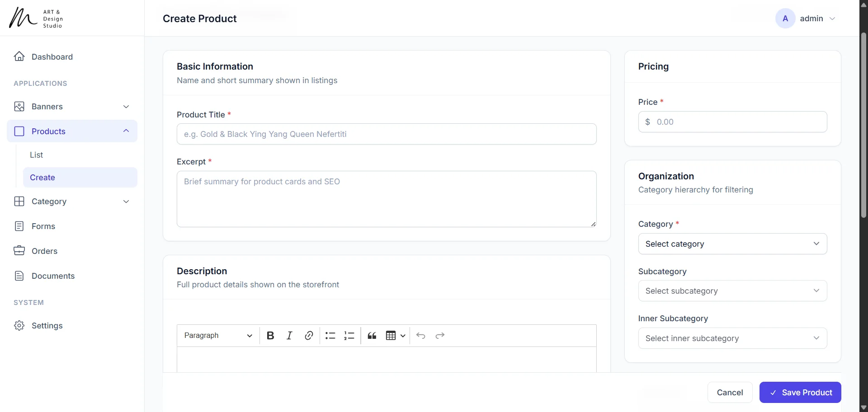Image resolution: width=868 pixels, height=412 pixels.
Task: Click the Cancel button
Action: 730,393
